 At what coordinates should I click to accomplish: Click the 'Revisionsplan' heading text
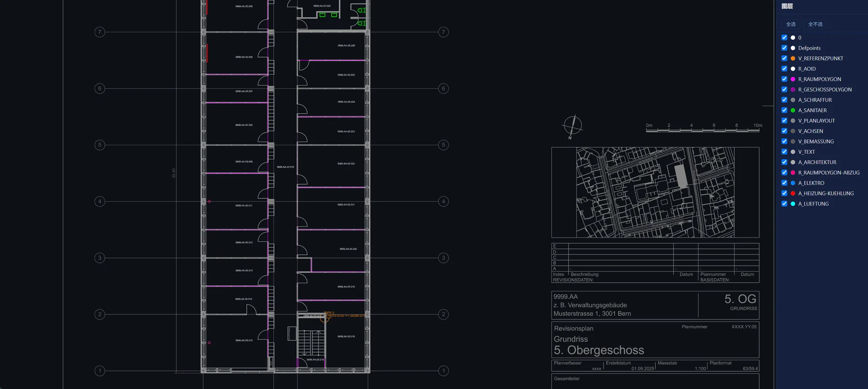pyautogui.click(x=573, y=328)
